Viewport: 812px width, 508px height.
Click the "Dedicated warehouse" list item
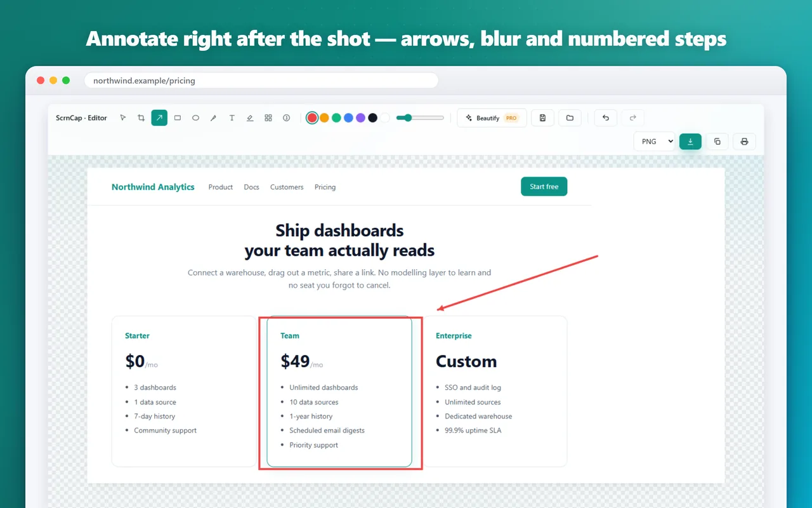point(478,417)
